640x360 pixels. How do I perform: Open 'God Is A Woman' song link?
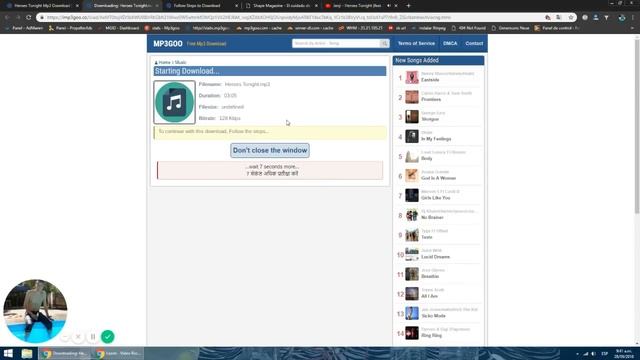pos(438,178)
